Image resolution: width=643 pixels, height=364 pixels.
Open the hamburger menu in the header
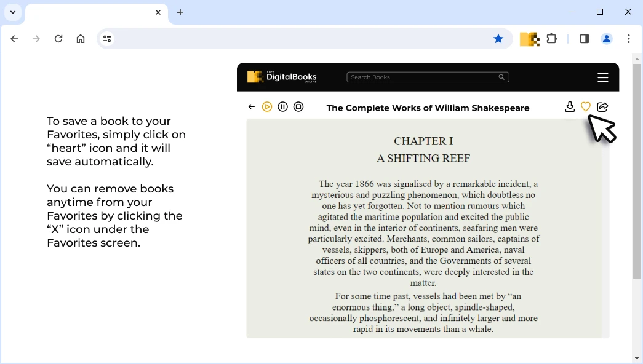(602, 77)
